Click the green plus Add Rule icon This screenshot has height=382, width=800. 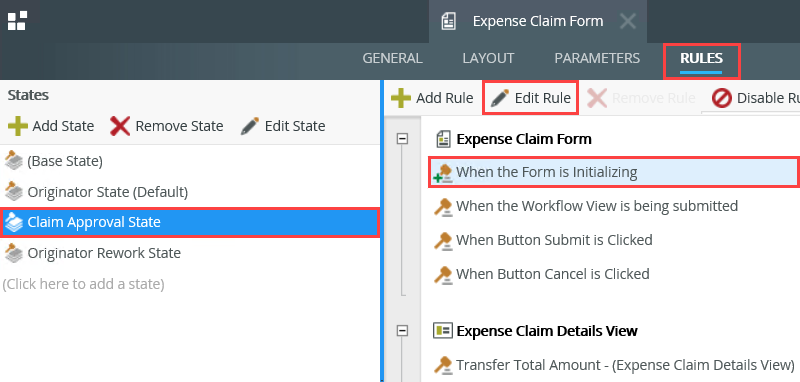(401, 98)
